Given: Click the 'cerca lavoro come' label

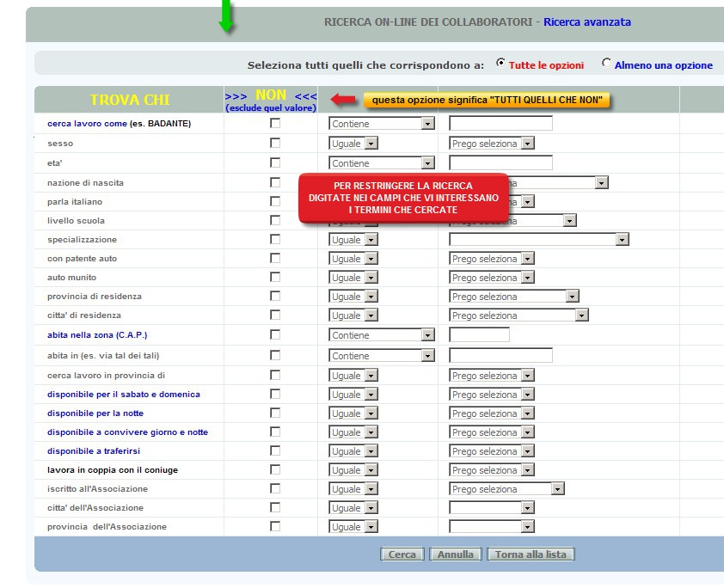Looking at the screenshot, I should click(87, 124).
